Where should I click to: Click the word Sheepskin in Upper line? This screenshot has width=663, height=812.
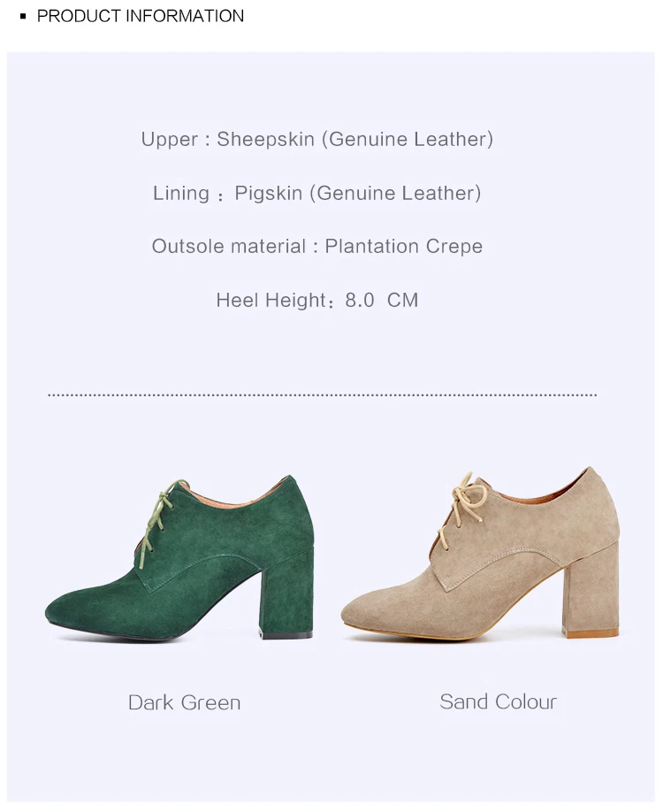click(265, 139)
